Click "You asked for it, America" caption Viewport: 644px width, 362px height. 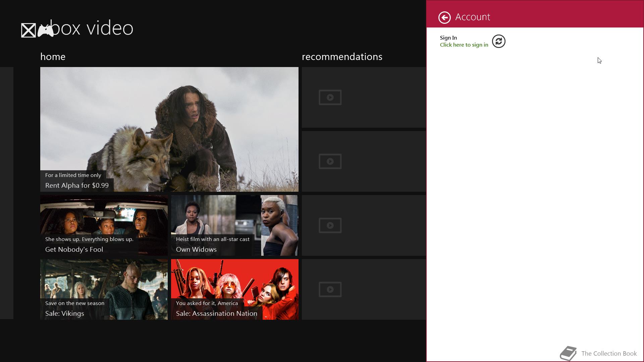[x=207, y=303]
